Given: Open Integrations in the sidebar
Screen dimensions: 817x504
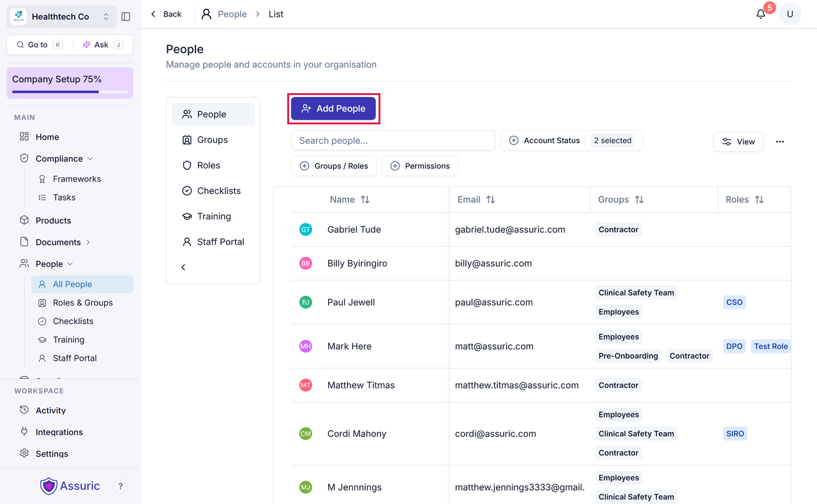Looking at the screenshot, I should pos(59,432).
